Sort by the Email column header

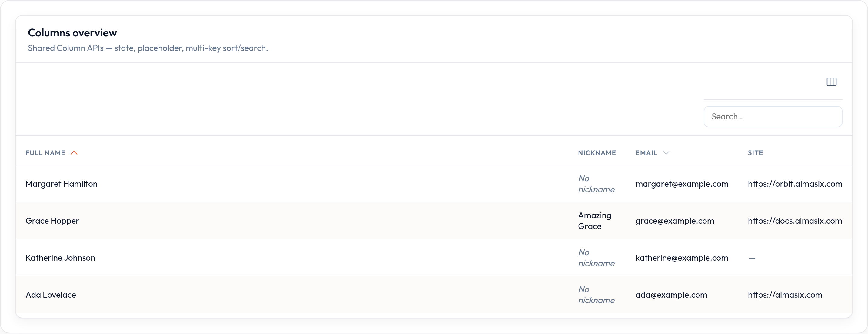pos(646,153)
